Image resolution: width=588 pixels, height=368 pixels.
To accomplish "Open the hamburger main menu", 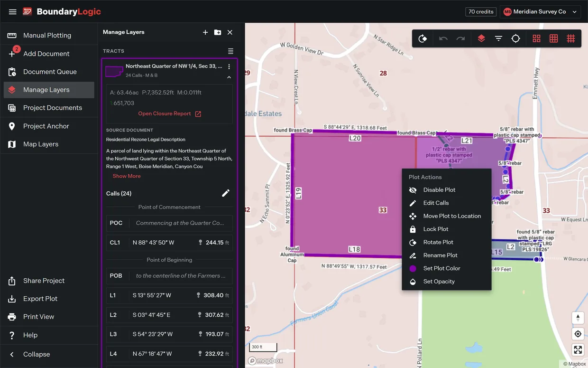I will tap(13, 12).
